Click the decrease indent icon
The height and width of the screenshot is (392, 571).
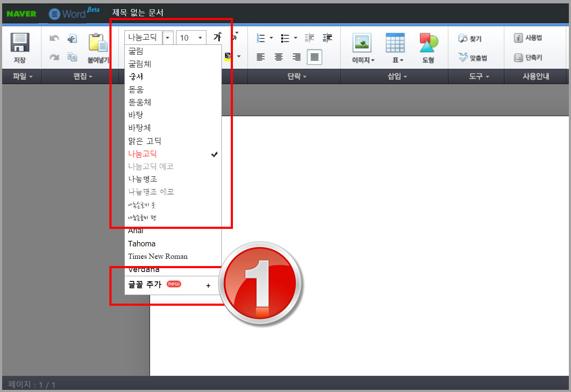tap(309, 38)
